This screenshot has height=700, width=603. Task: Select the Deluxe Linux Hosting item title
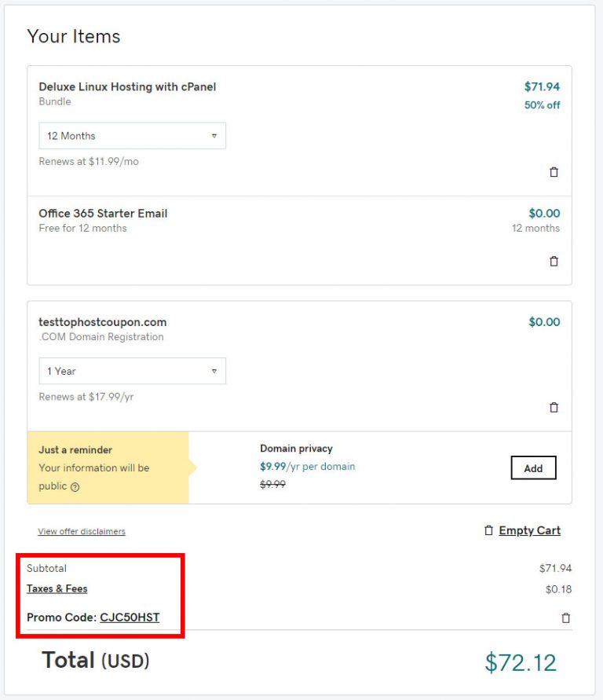coord(128,86)
